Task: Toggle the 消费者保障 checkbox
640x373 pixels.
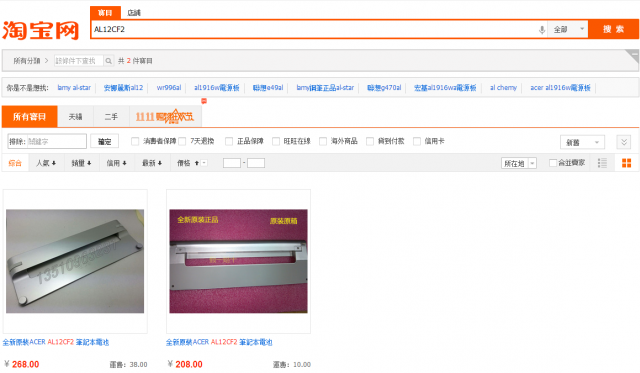Action: click(135, 141)
